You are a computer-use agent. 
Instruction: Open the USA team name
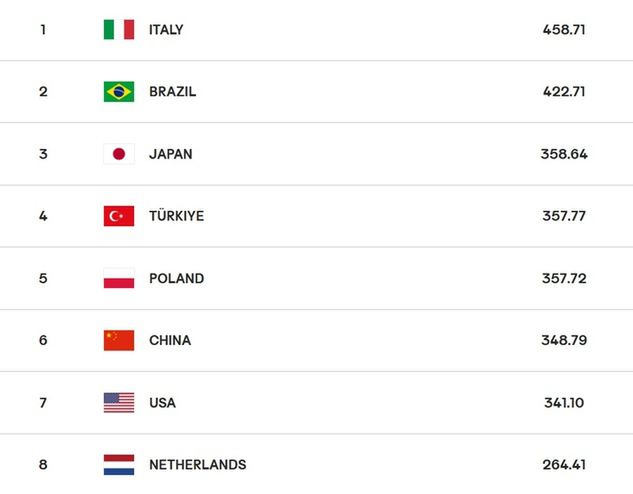coord(162,403)
